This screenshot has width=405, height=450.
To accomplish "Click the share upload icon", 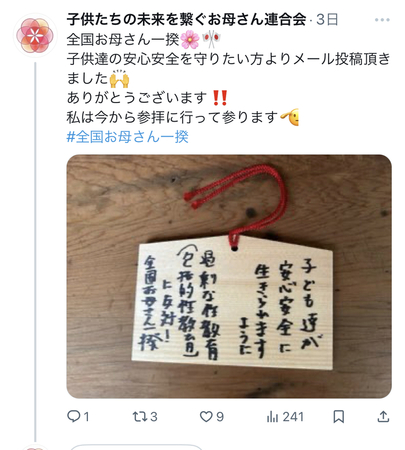I will coord(383,417).
